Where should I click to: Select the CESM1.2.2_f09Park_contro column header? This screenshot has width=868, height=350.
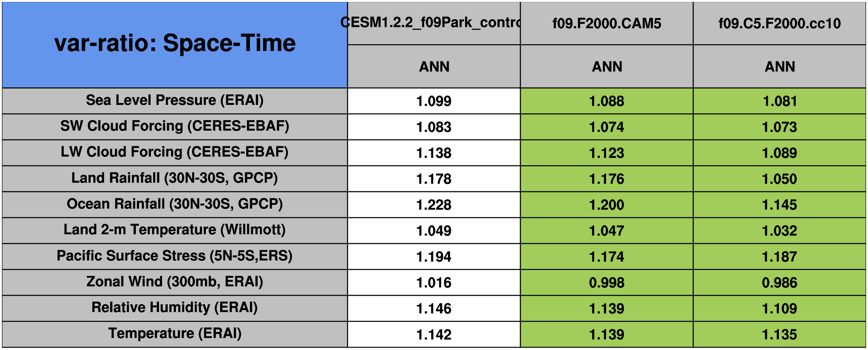(x=434, y=23)
